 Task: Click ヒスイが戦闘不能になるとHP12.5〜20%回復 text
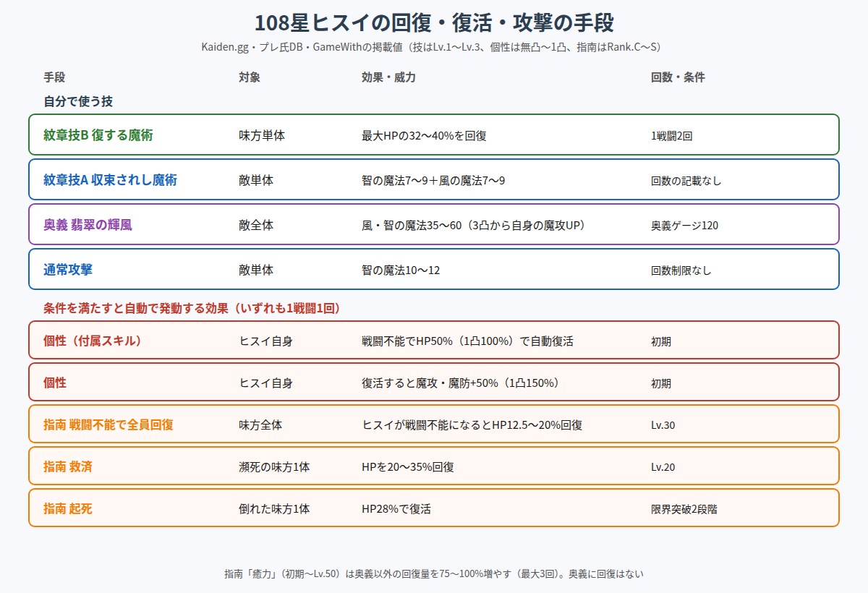tap(472, 425)
